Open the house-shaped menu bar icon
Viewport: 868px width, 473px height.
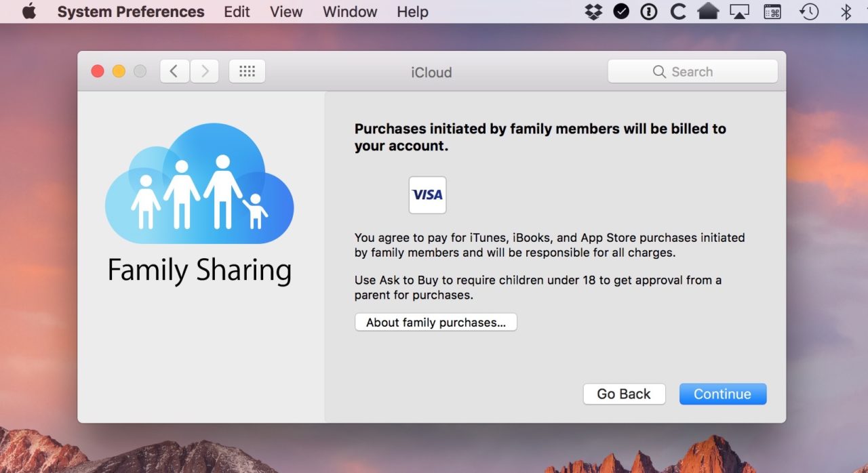(708, 12)
